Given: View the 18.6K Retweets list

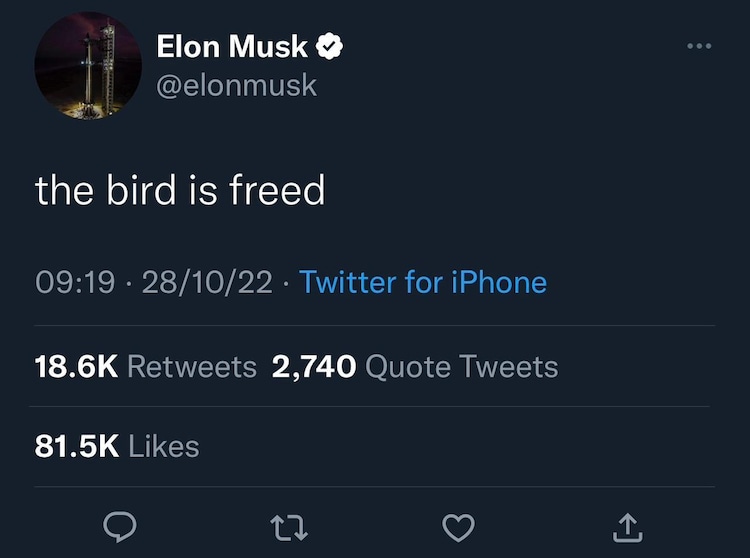Looking at the screenshot, I should pos(146,367).
